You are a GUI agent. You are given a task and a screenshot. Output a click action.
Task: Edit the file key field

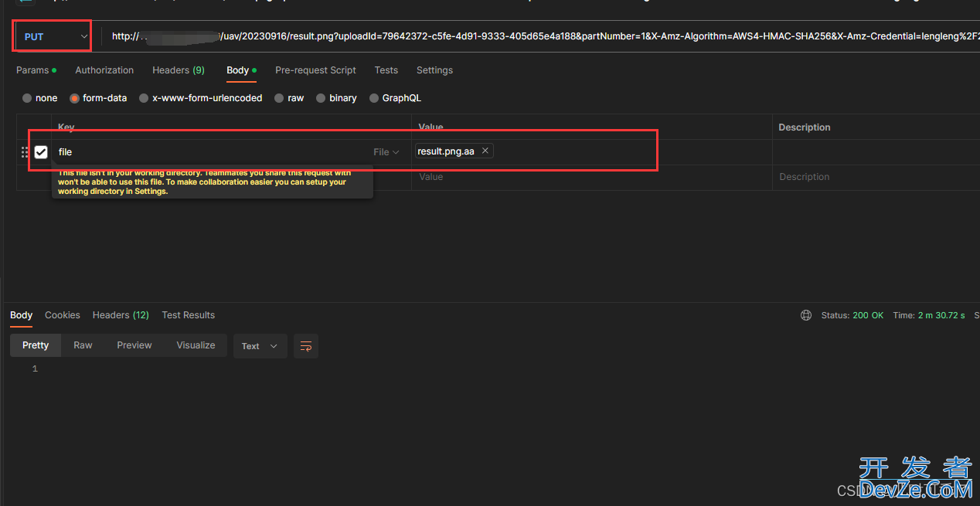209,152
